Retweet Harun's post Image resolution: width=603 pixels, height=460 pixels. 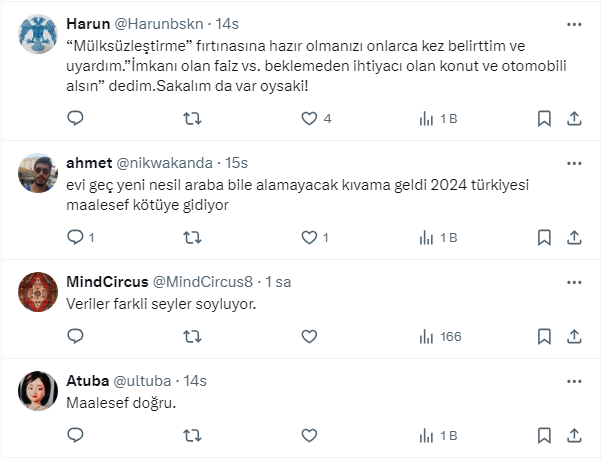[193, 118]
